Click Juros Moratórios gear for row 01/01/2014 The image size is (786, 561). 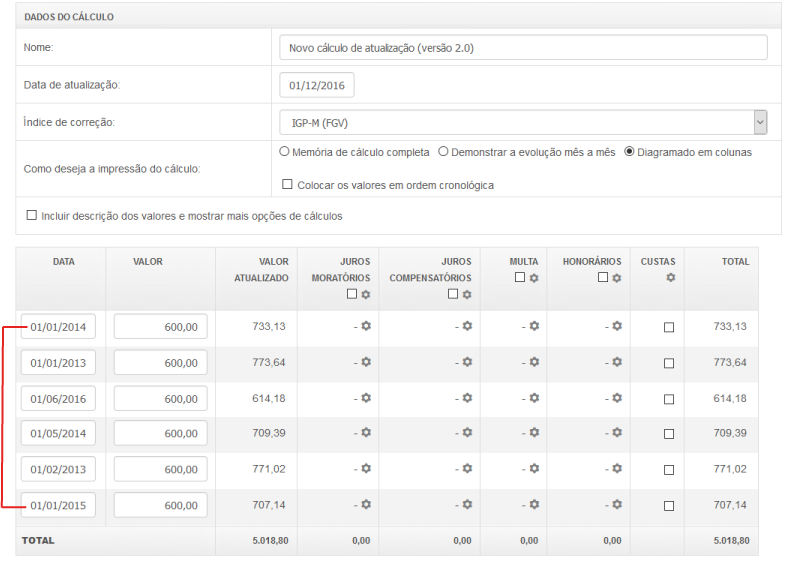[x=366, y=326]
